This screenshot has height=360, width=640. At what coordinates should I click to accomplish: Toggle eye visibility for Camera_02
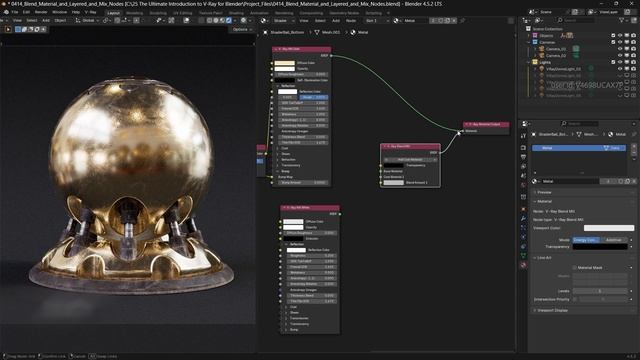pos(620,56)
